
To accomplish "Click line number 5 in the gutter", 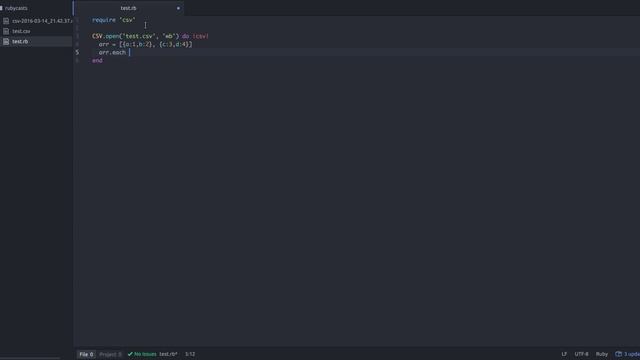I will (x=77, y=52).
